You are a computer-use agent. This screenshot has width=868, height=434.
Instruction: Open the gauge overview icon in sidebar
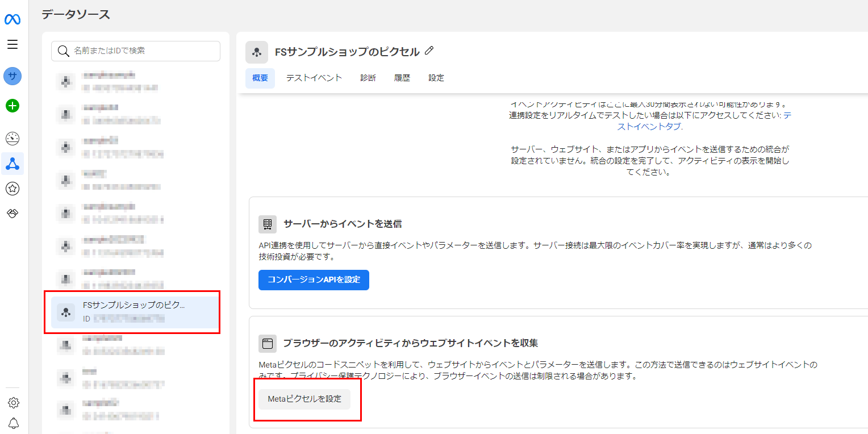coord(12,138)
